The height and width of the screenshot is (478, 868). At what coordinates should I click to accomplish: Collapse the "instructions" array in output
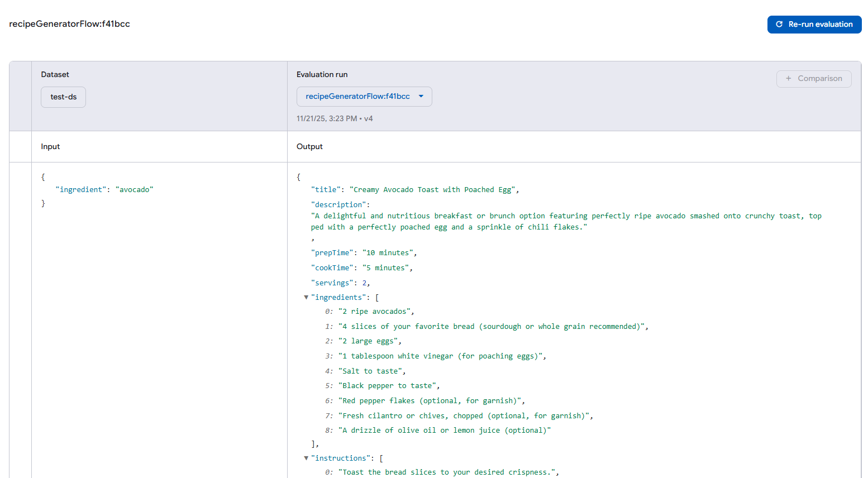point(306,458)
